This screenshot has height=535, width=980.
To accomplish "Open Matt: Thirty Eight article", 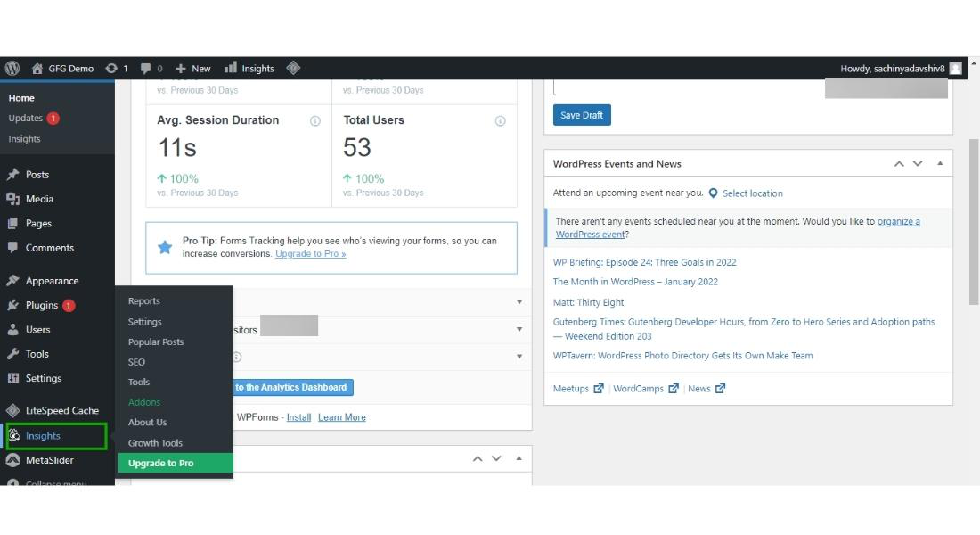I will pos(588,302).
